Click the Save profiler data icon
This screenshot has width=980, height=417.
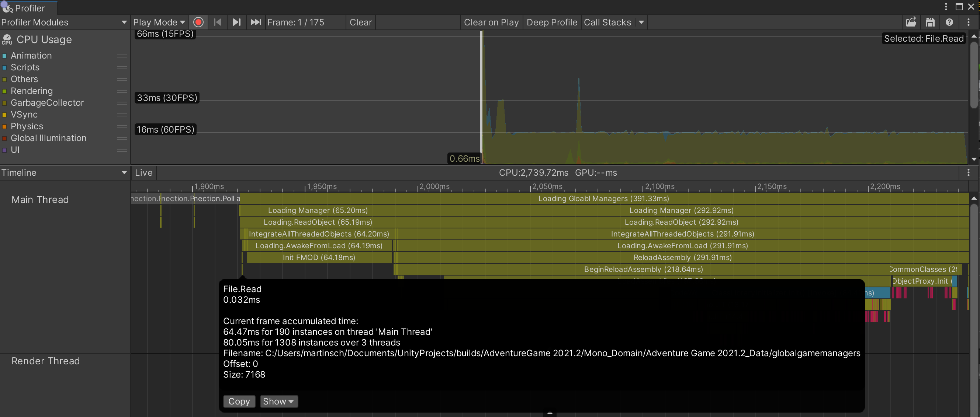click(x=930, y=22)
